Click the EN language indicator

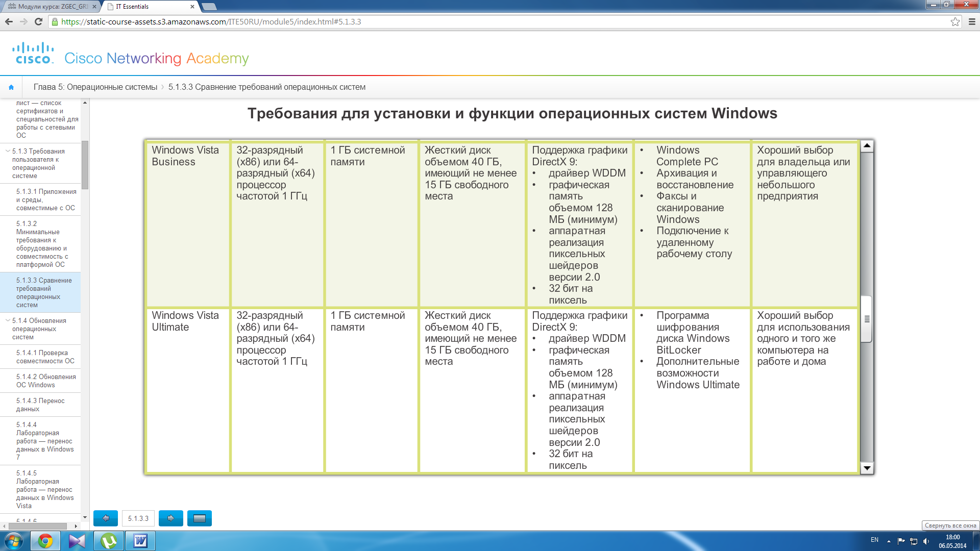(874, 540)
